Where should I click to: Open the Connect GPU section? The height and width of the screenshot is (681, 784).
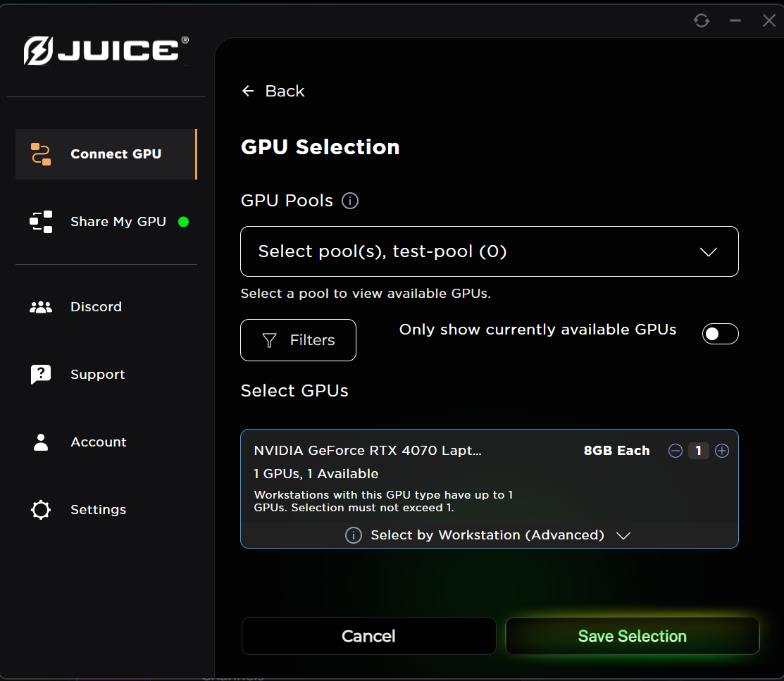click(x=106, y=154)
